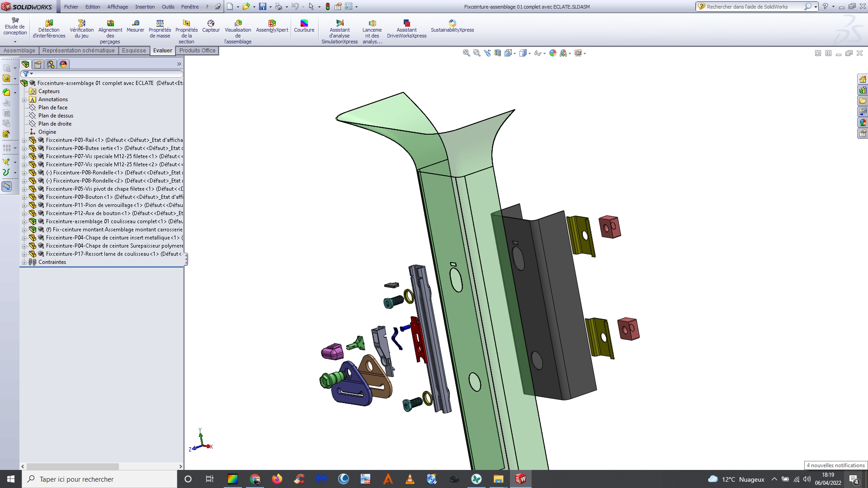This screenshot has height=488, width=868.
Task: Open the appearance color sphere icon
Action: [x=553, y=53]
